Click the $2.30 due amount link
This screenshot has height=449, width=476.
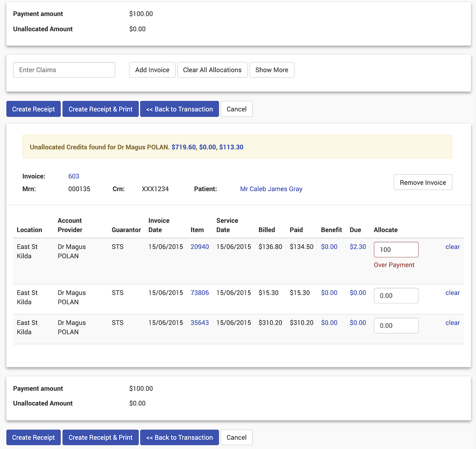pyautogui.click(x=358, y=247)
